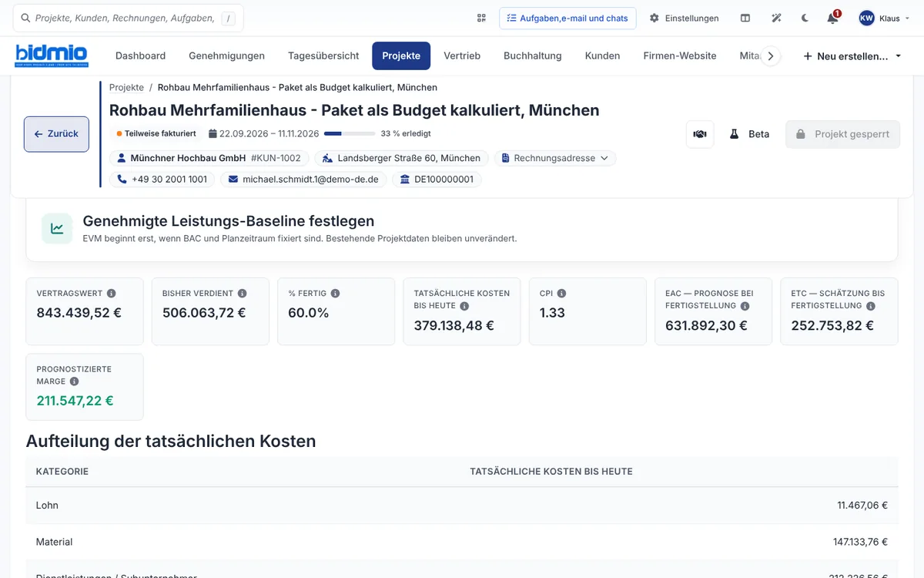Screen dimensions: 924x578
Task: Click the handshake icon button
Action: click(700, 134)
